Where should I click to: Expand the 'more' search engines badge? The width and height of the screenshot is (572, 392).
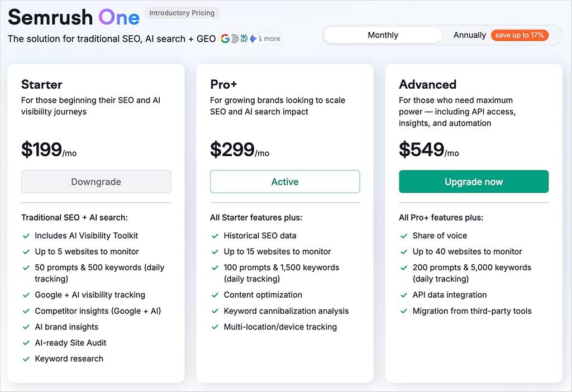(x=269, y=39)
